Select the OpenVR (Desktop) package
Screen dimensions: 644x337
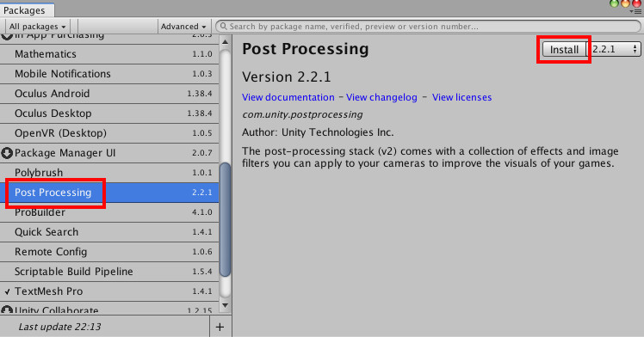pos(109,133)
